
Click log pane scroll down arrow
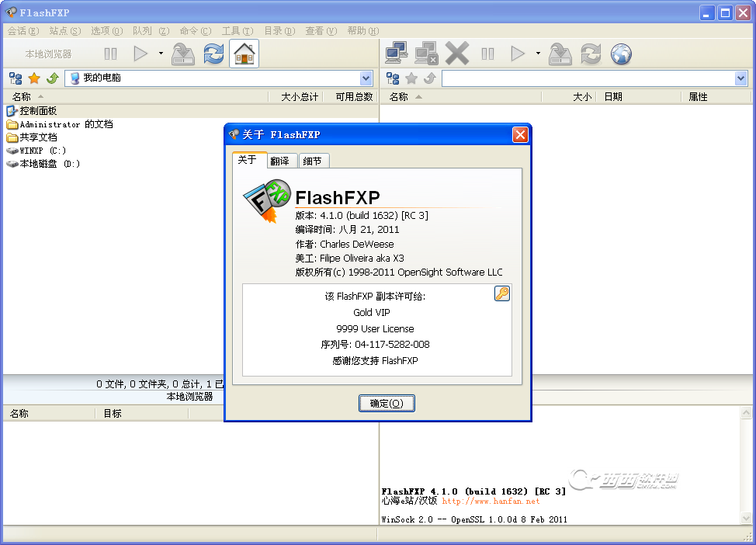click(746, 519)
